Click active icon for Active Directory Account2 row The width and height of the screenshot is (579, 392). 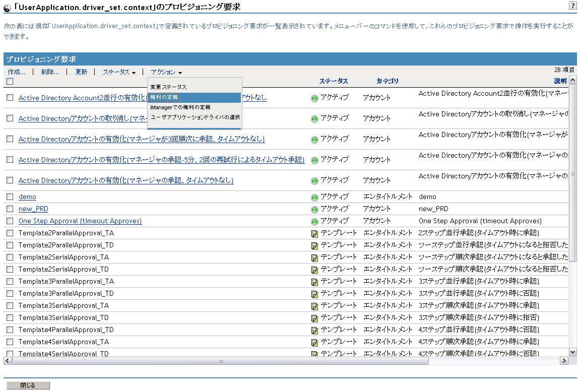[x=314, y=98]
